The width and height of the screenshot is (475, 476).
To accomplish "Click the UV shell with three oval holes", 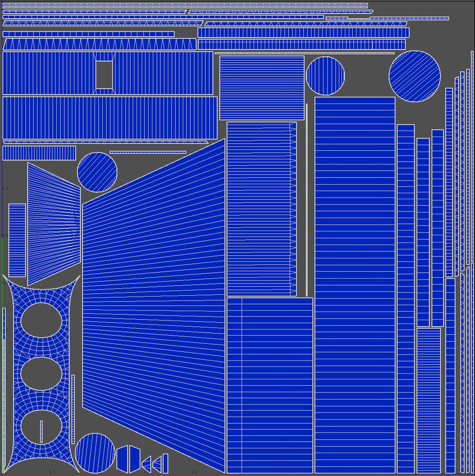I will click(x=41, y=374).
